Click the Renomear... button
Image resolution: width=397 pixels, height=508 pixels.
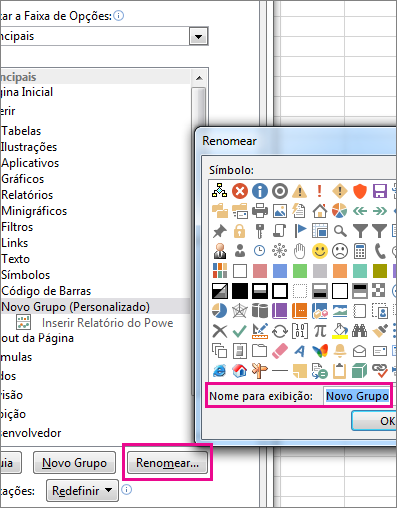click(x=167, y=462)
